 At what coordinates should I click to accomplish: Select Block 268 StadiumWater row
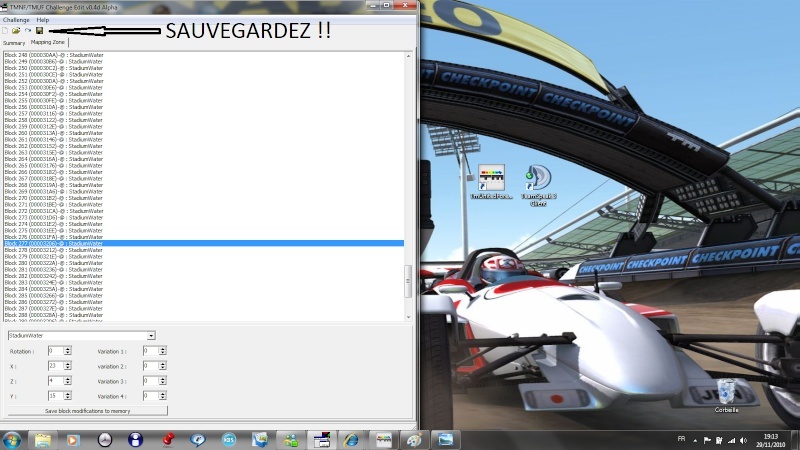[204, 185]
